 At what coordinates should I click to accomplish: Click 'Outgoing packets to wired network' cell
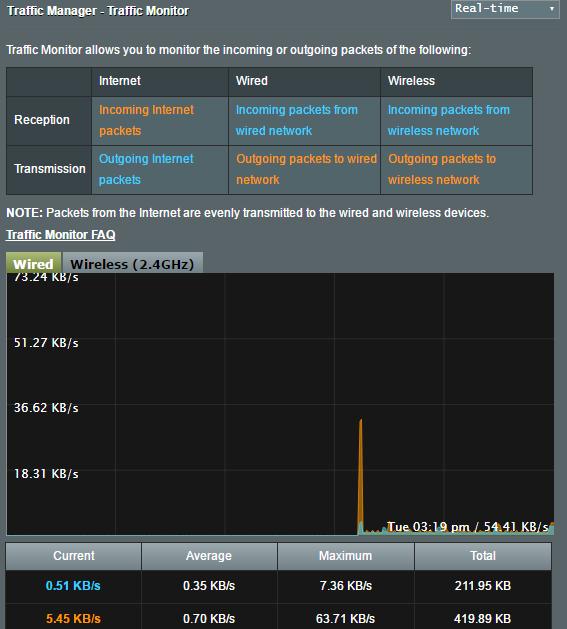(304, 170)
